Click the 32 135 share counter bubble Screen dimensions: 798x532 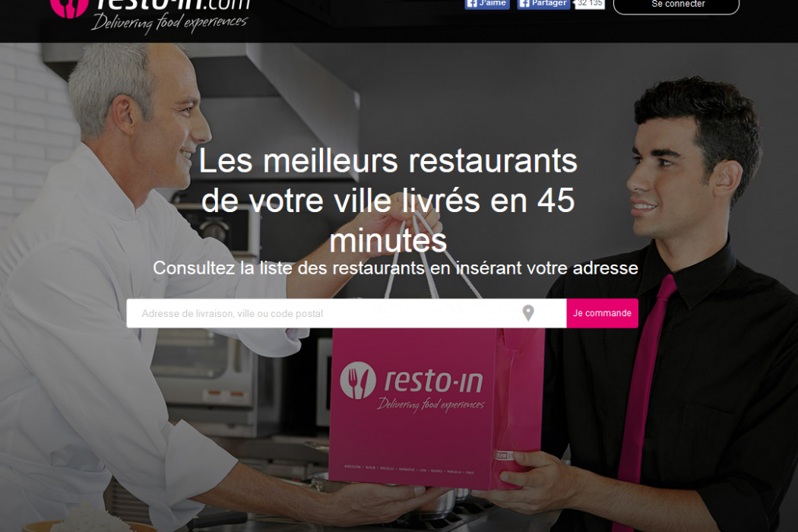pos(589,4)
